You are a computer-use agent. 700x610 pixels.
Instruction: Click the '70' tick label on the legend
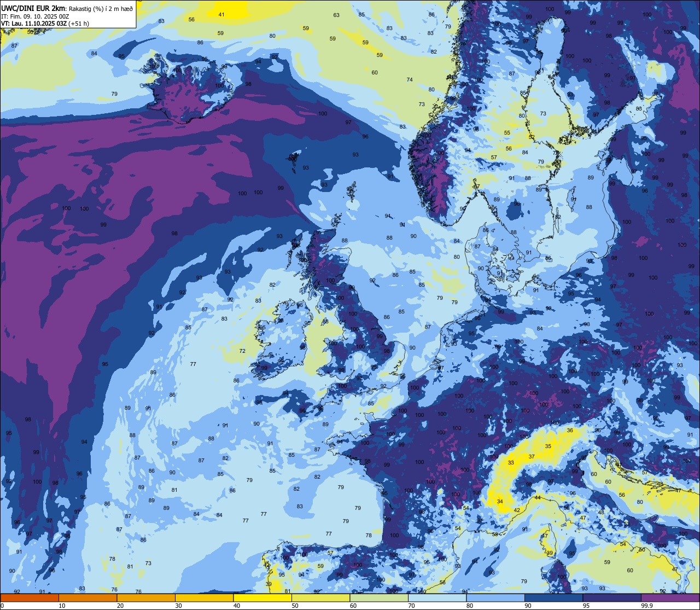pos(412,606)
